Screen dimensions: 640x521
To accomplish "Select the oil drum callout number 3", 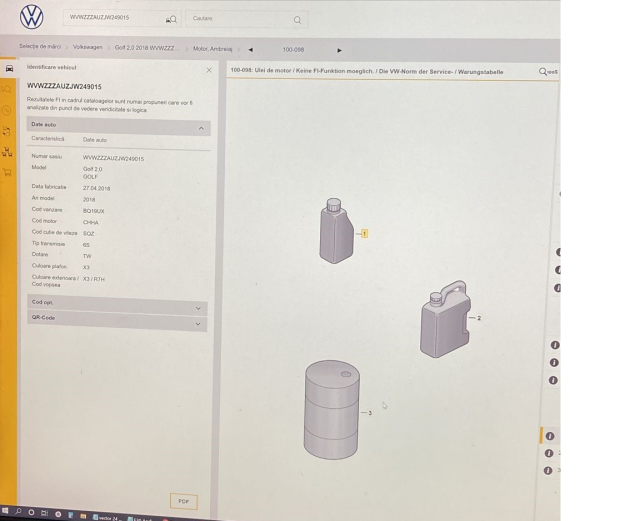I will pyautogui.click(x=369, y=412).
